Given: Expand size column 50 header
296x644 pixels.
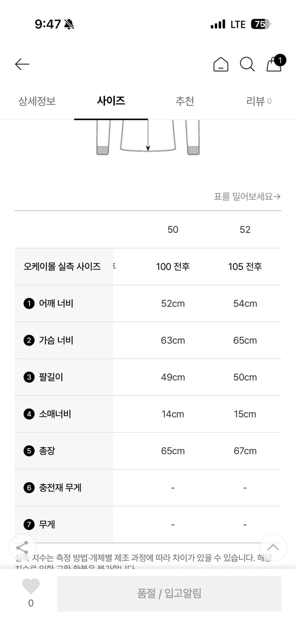Looking at the screenshot, I should (x=172, y=230).
